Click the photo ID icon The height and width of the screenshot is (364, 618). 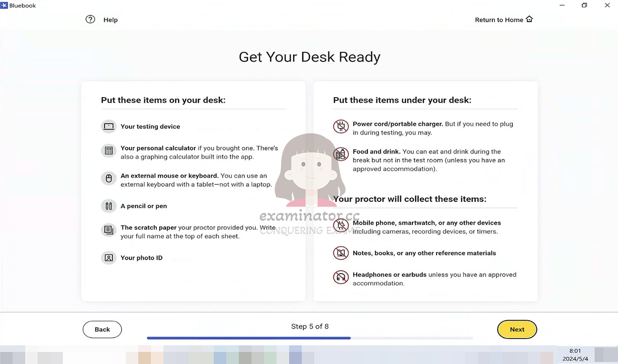[x=109, y=258]
